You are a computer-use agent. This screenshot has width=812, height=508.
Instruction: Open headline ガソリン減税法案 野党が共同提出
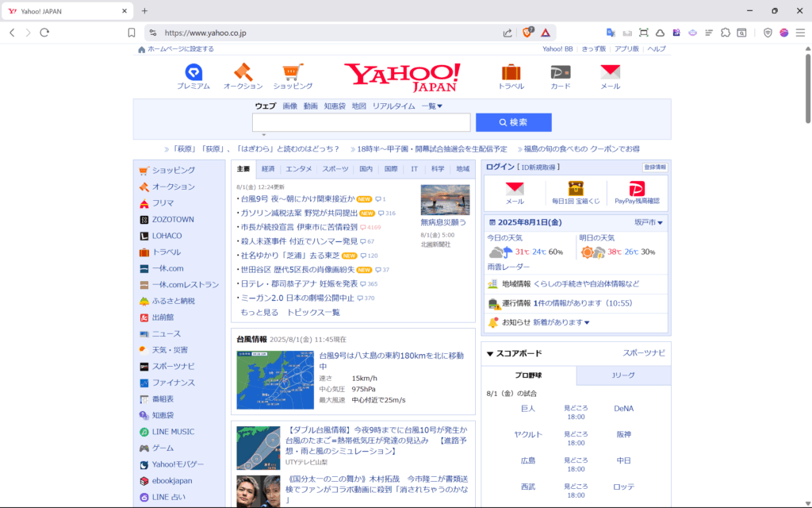point(299,213)
